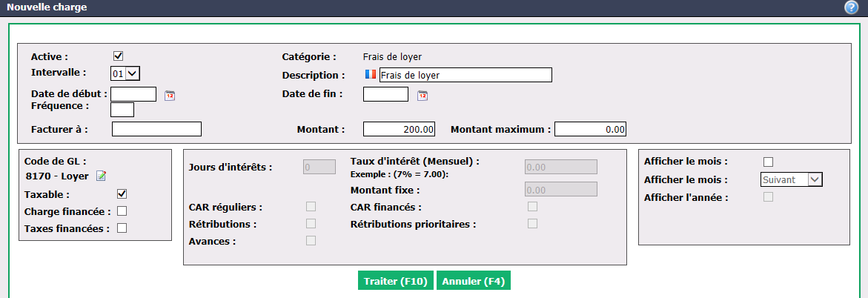Viewport: 868px width, 298px height.
Task: Click the French flag icon beside Description
Action: click(x=371, y=75)
